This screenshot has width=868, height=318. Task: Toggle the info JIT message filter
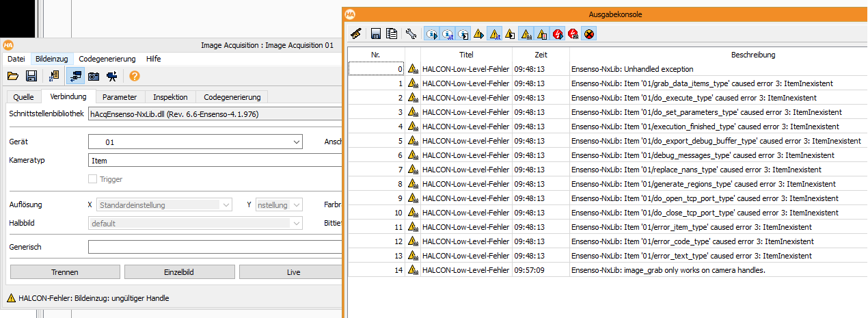click(448, 33)
